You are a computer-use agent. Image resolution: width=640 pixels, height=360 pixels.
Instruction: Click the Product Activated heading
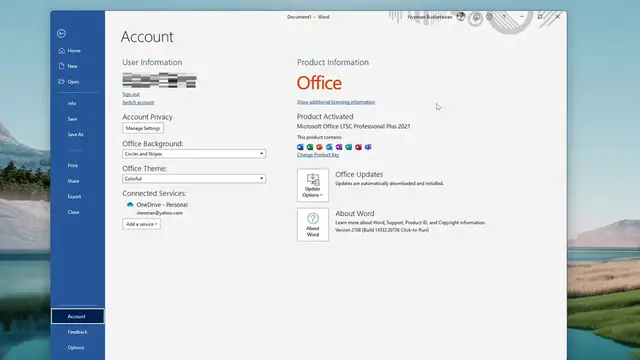[325, 116]
